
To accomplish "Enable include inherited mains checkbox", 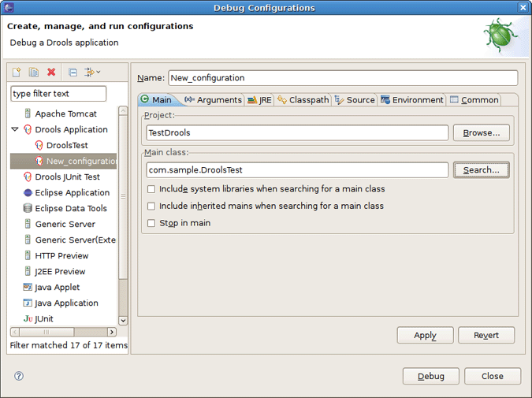I will tap(151, 206).
